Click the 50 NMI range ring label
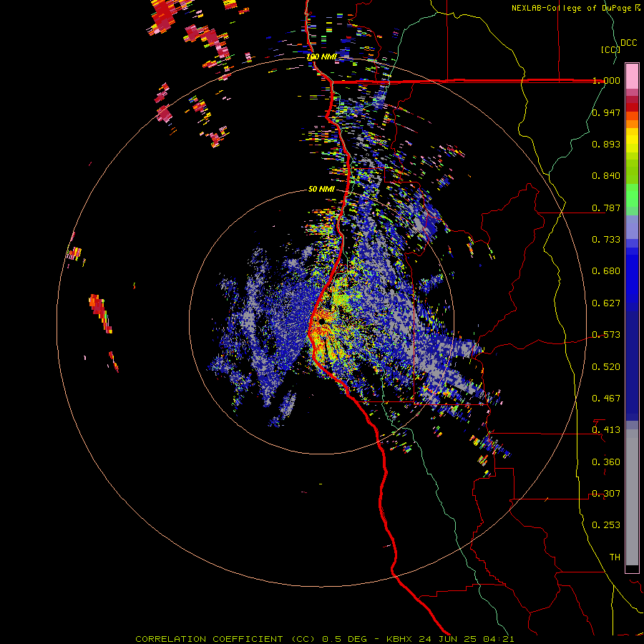 tap(321, 190)
